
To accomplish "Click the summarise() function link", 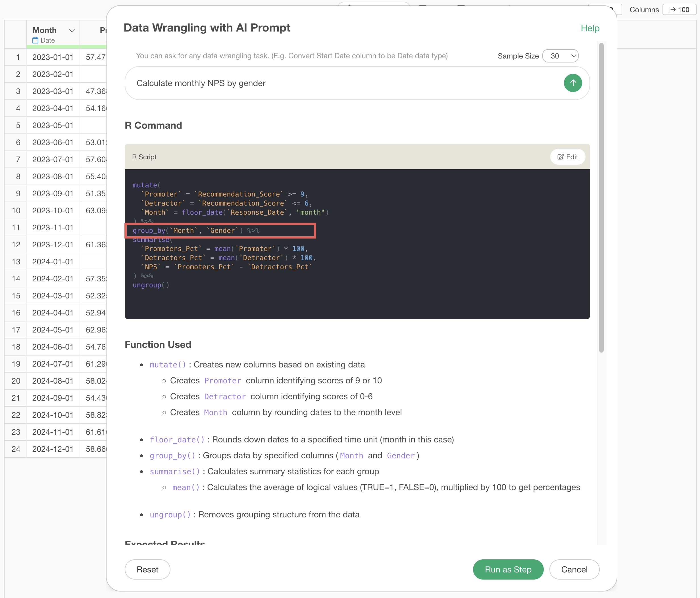I will (x=175, y=472).
